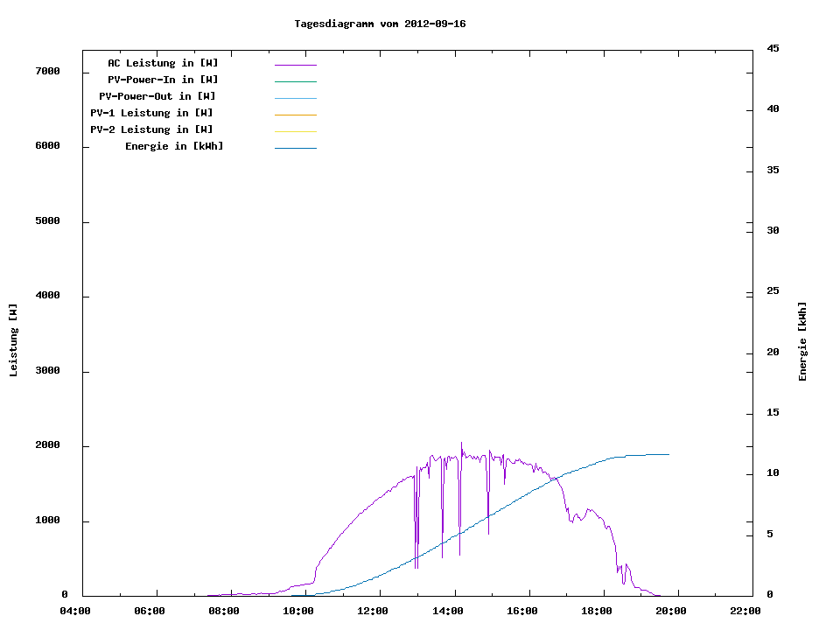Select the 'AC Leistung in [W]' legend label

[x=163, y=63]
